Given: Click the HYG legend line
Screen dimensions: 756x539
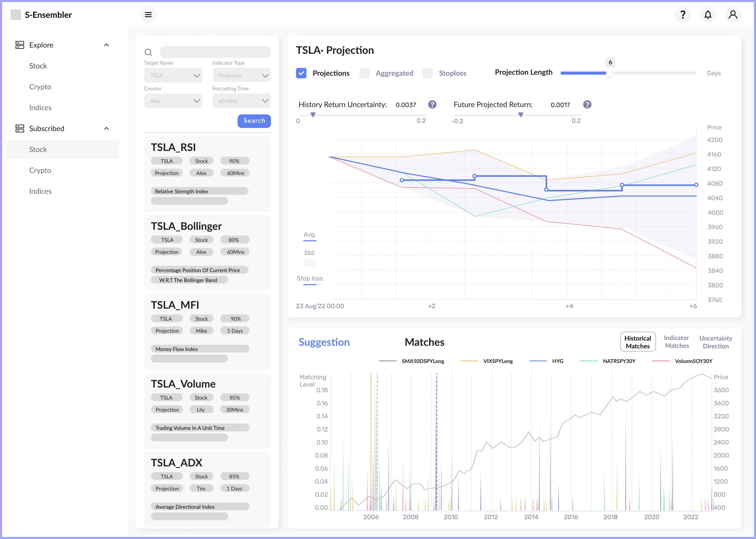Looking at the screenshot, I should 538,361.
